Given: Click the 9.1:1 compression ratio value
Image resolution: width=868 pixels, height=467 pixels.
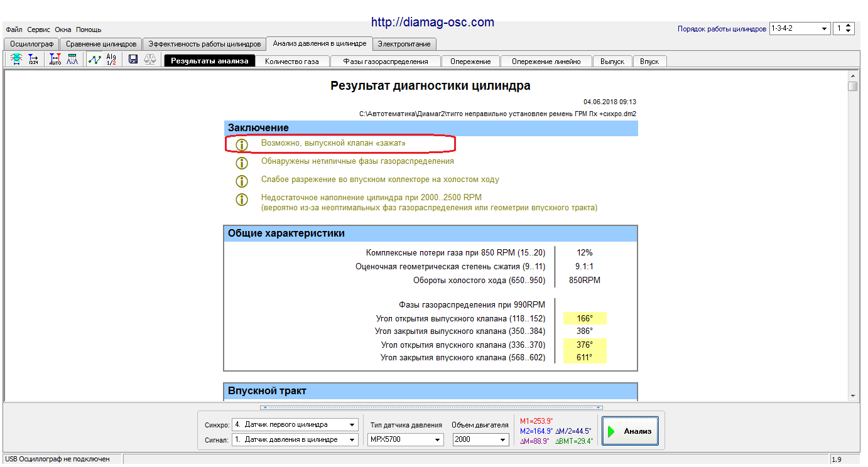Looking at the screenshot, I should (x=585, y=267).
